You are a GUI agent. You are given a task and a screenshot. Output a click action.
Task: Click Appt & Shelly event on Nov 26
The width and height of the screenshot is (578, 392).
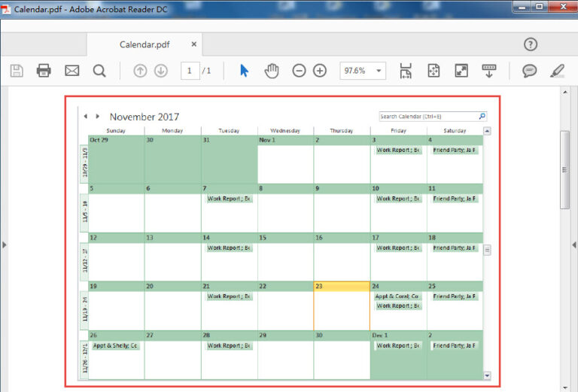pos(115,345)
